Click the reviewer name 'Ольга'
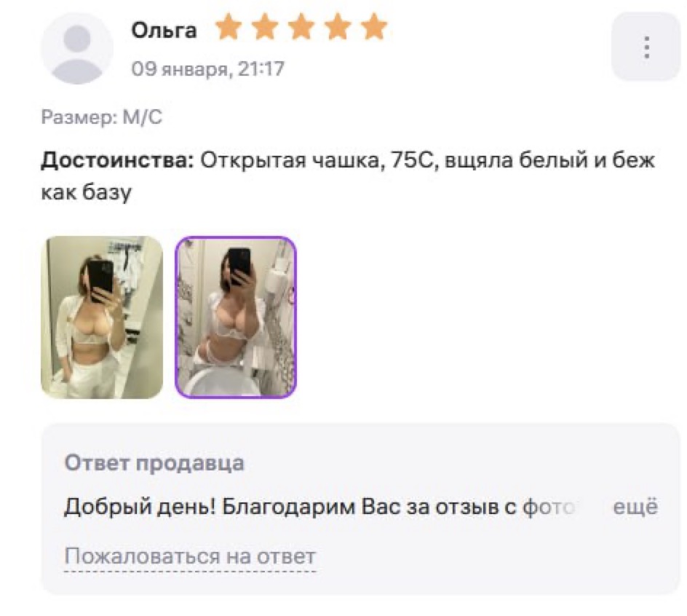This screenshot has height=616, width=687. click(164, 31)
